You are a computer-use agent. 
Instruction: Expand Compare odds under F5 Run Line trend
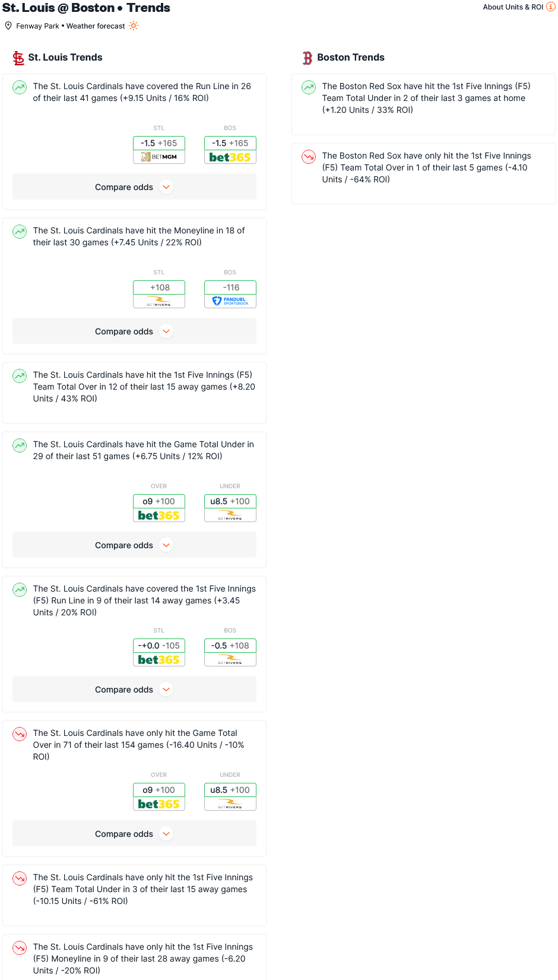(x=134, y=690)
